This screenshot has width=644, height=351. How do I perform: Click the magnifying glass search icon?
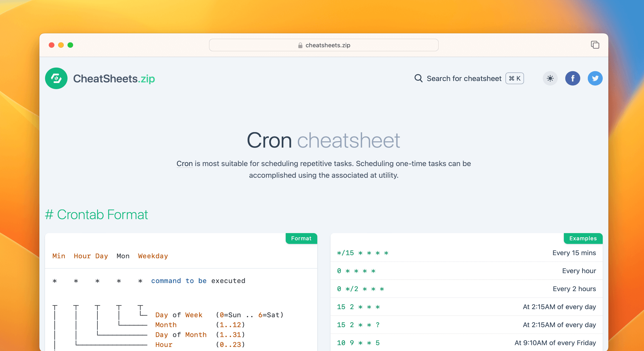click(x=418, y=78)
